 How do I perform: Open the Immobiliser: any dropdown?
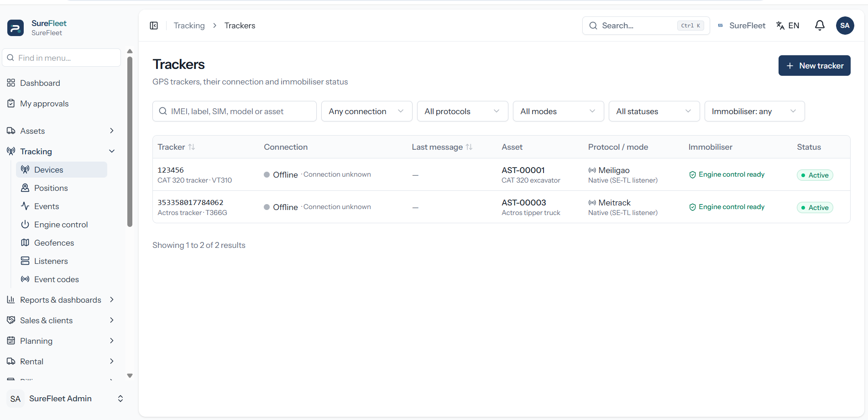pos(754,111)
